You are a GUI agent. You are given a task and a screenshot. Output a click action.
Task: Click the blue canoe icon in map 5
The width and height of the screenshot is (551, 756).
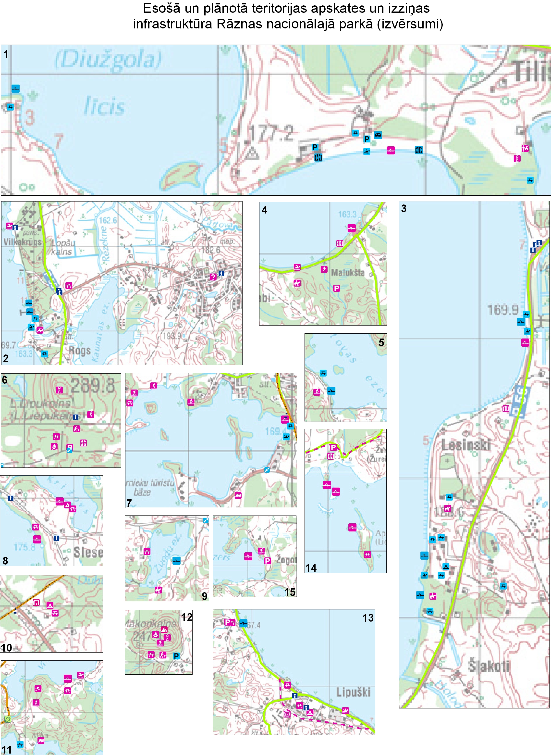[x=331, y=391]
